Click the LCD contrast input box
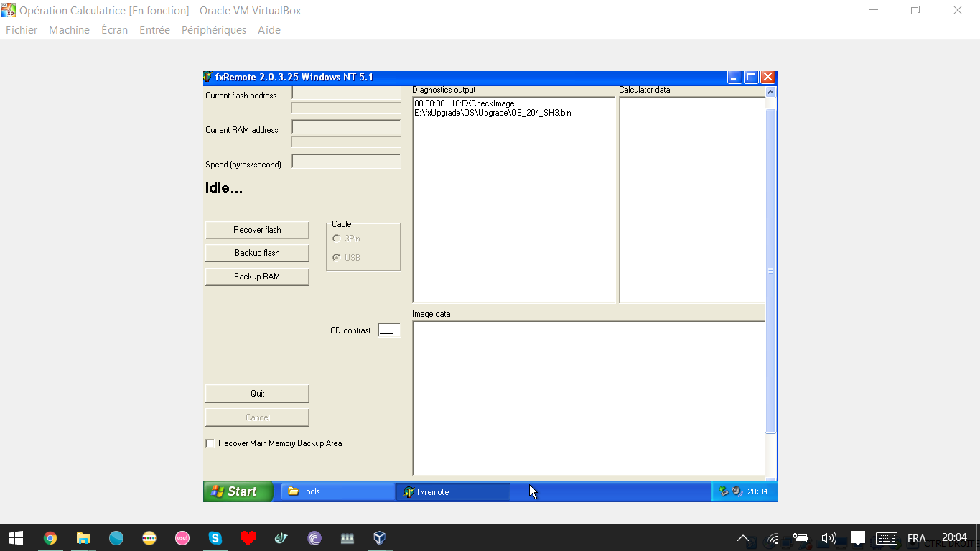The width and height of the screenshot is (980, 551). click(389, 330)
